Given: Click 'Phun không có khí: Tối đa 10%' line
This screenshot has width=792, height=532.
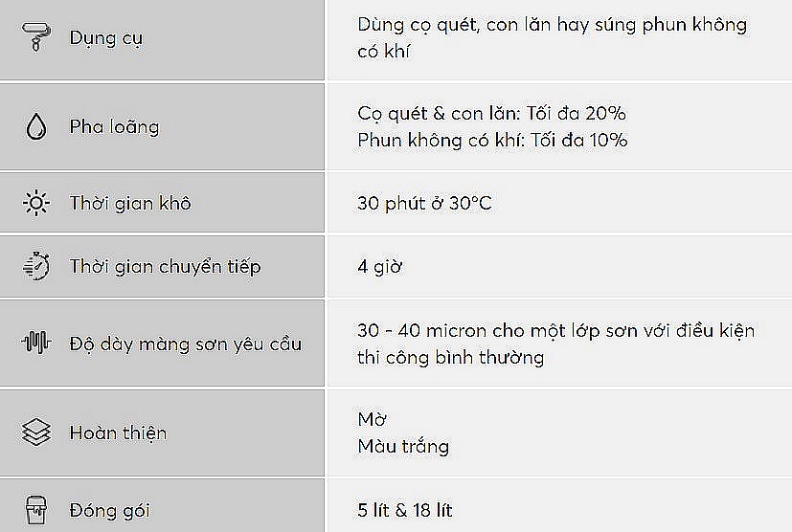Looking at the screenshot, I should [492, 140].
